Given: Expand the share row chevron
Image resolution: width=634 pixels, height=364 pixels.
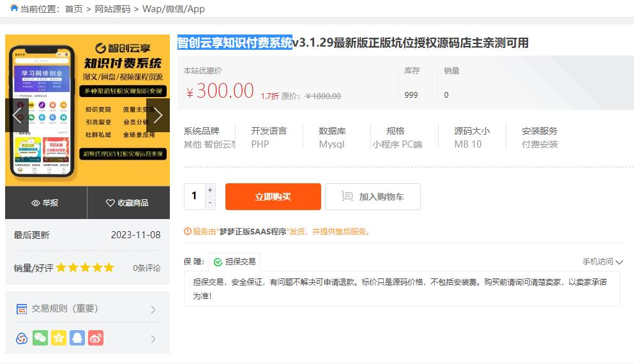Looking at the screenshot, I should tap(153, 339).
